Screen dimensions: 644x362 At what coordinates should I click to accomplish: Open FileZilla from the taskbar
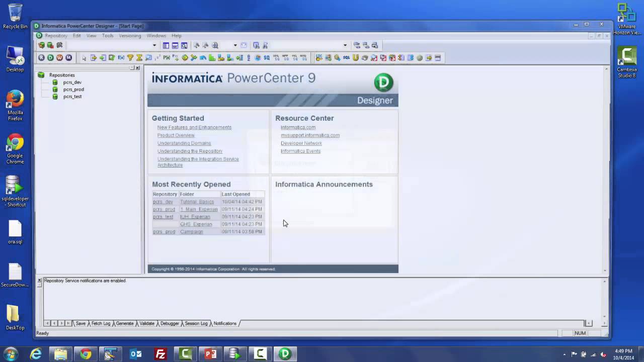[x=160, y=354]
